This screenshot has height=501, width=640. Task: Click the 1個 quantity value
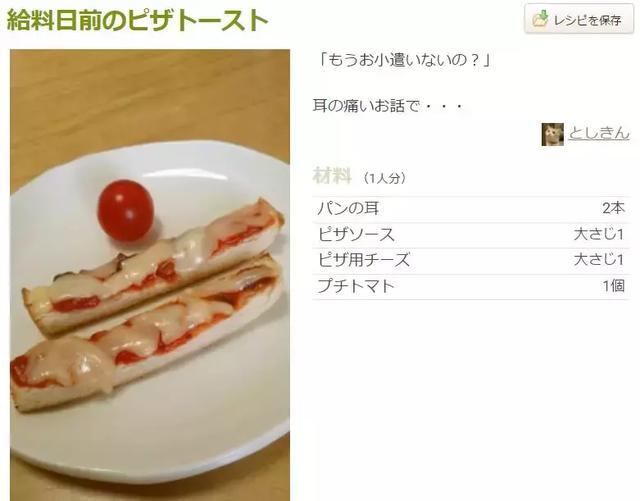tap(614, 286)
